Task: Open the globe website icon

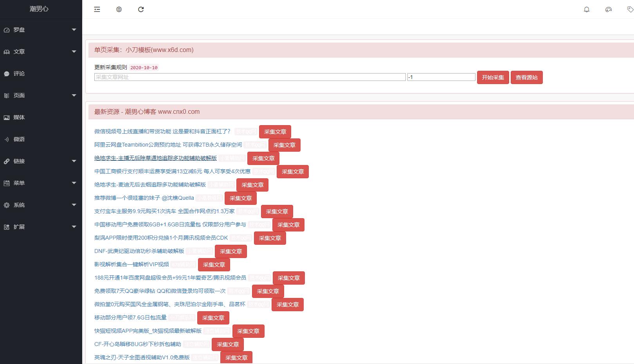Action: 119,9
